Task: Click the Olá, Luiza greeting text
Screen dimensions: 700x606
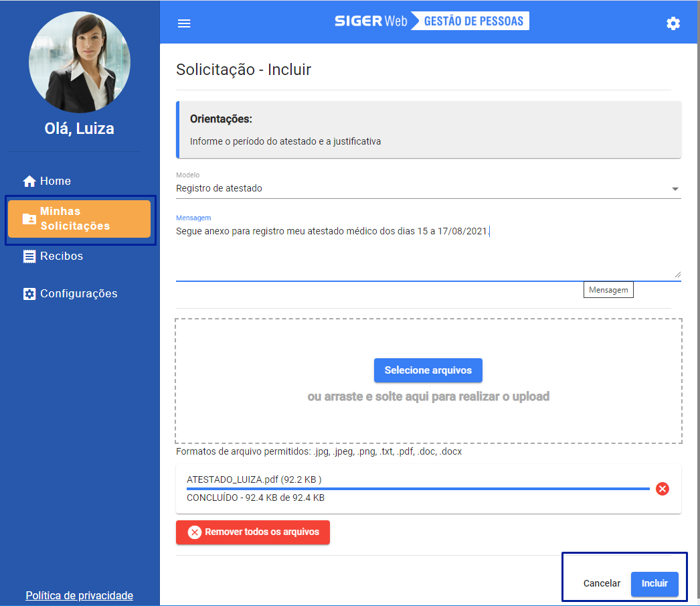Action: tap(80, 129)
